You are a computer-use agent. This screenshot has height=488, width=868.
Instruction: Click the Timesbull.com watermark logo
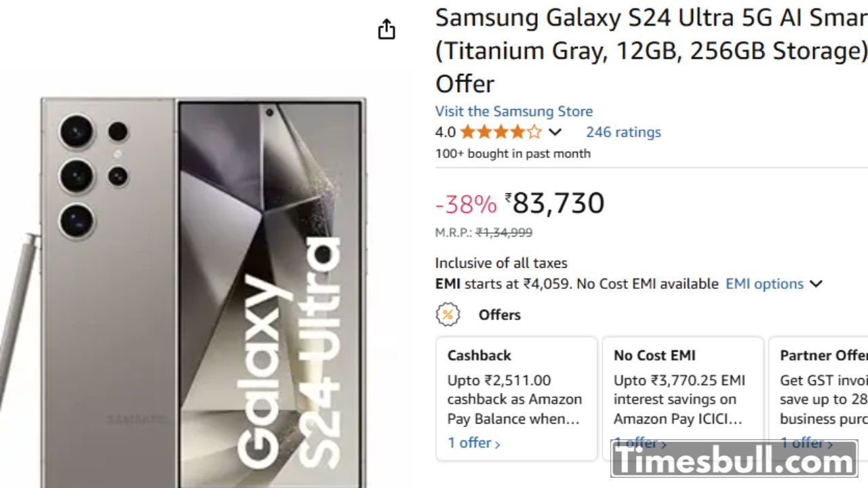[x=734, y=461]
